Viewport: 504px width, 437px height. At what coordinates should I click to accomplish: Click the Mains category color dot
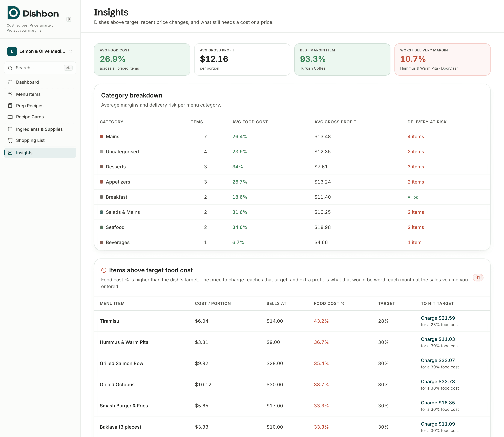coord(101,136)
